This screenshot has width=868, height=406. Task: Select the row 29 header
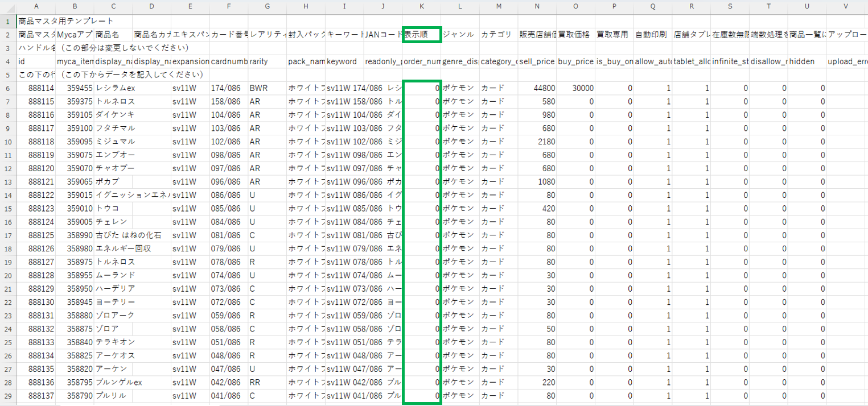pyautogui.click(x=8, y=396)
